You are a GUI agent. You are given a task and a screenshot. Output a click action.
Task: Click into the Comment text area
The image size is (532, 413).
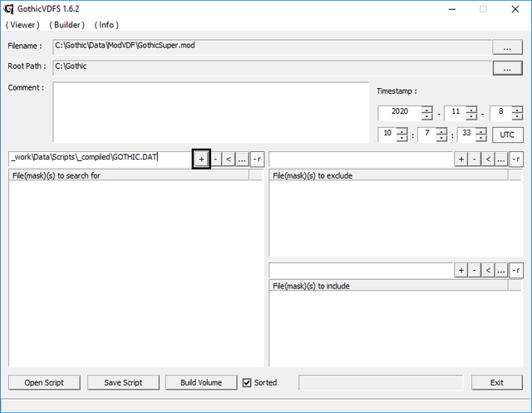coord(210,112)
